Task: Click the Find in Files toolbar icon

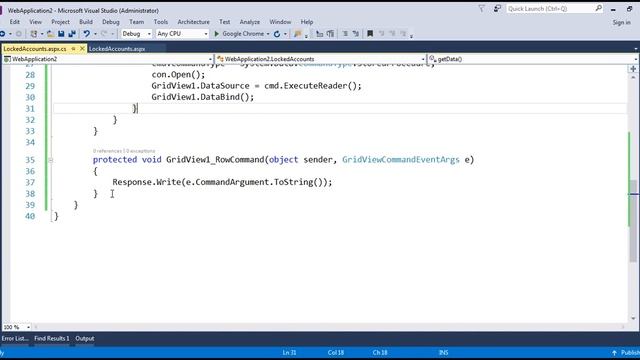Action: tap(298, 34)
